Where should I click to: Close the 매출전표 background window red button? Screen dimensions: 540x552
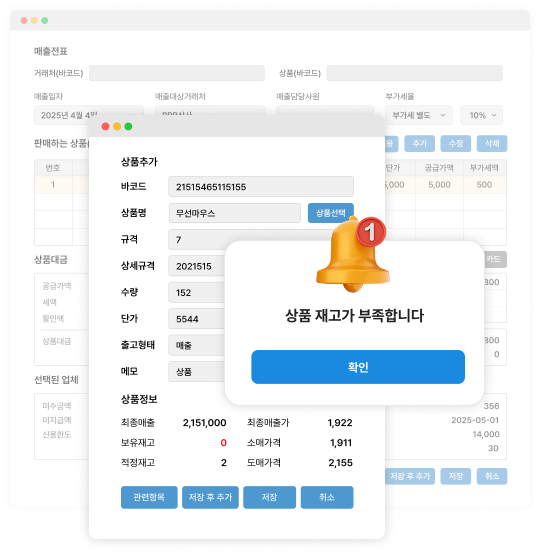click(x=24, y=20)
